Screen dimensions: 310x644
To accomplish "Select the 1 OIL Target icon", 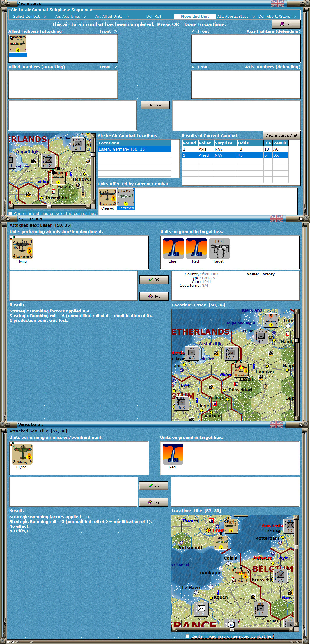I will tap(219, 248).
